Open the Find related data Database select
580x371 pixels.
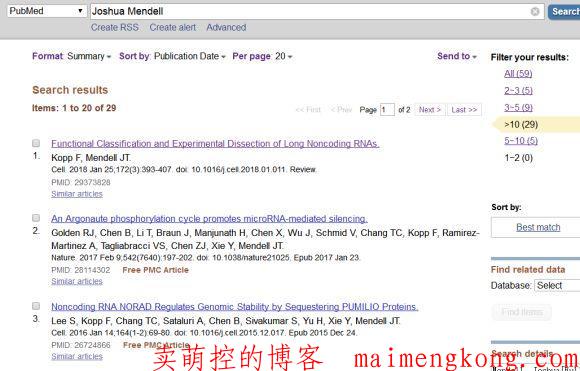tap(557, 286)
